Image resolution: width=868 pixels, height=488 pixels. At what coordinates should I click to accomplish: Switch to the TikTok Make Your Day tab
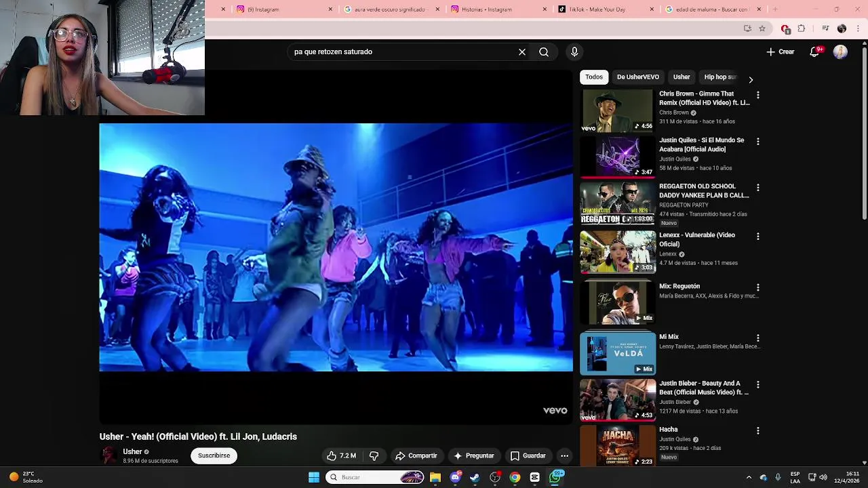(605, 9)
